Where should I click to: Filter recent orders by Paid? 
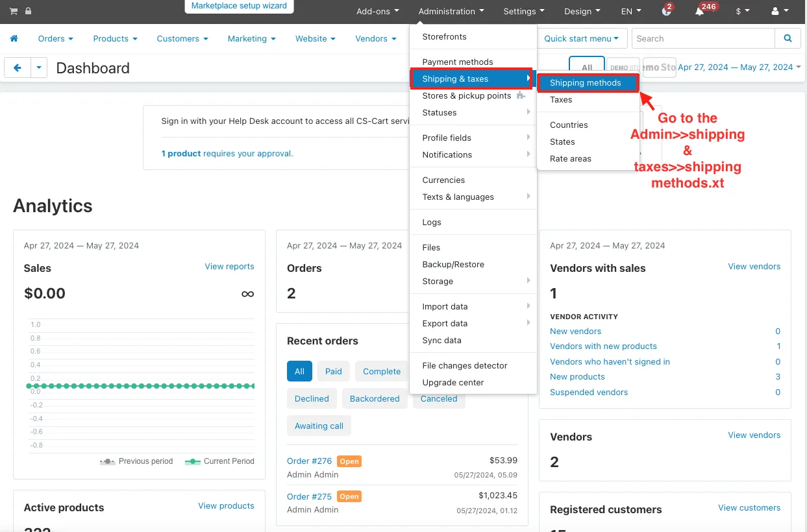tap(334, 372)
